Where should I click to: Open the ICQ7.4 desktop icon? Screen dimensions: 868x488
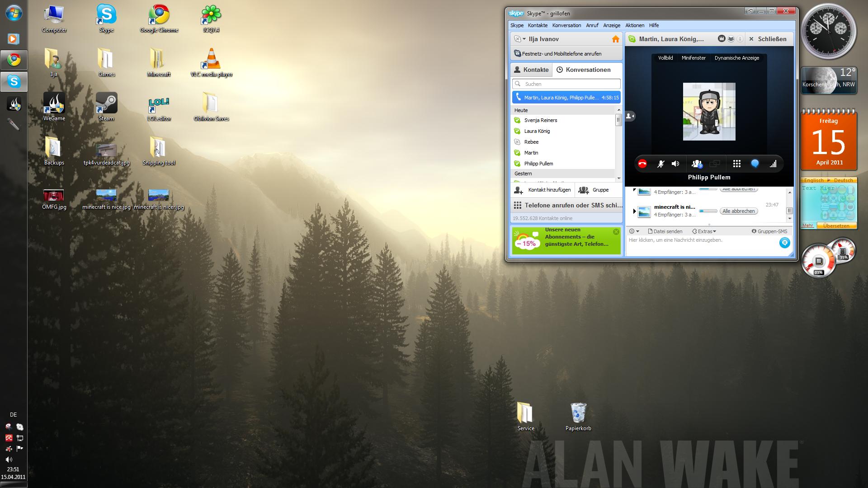pos(211,19)
